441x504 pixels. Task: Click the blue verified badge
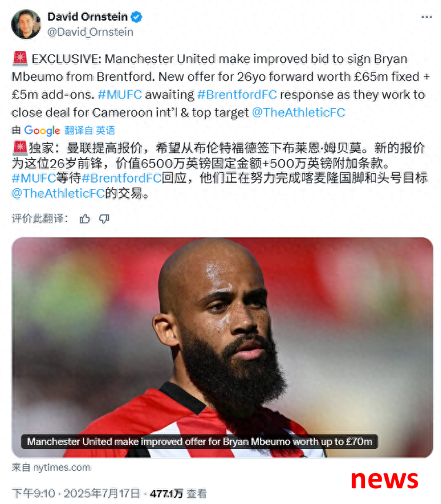pyautogui.click(x=136, y=17)
